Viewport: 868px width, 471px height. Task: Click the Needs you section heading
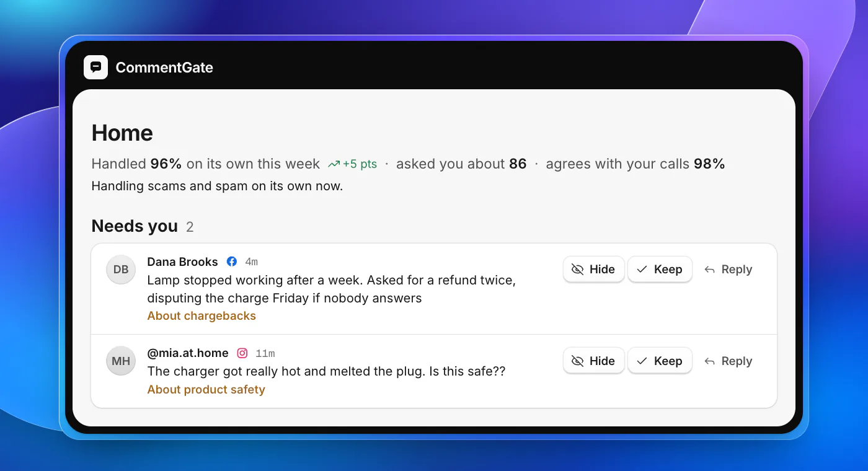coord(135,226)
